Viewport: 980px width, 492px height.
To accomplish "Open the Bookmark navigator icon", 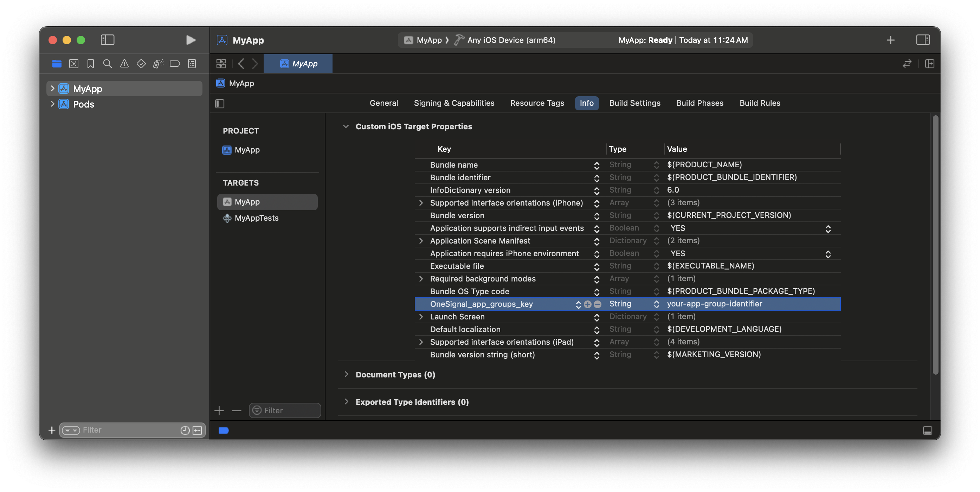I will (91, 64).
